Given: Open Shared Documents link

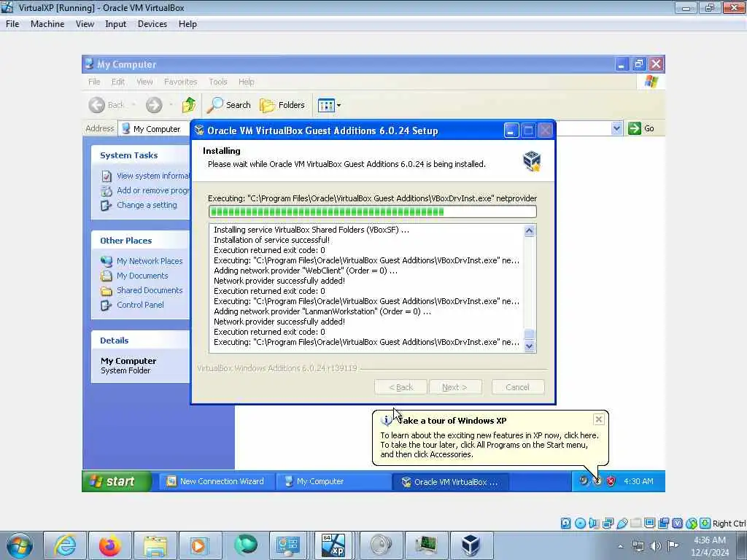Looking at the screenshot, I should click(150, 290).
